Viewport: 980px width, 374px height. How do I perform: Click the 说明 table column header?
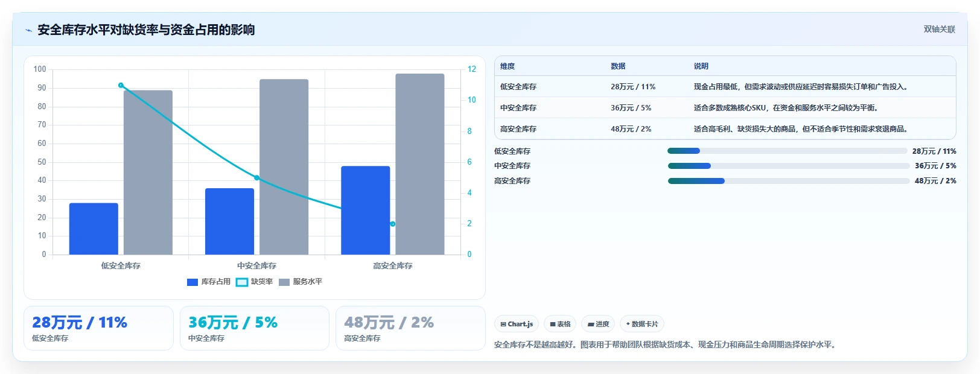tap(701, 66)
